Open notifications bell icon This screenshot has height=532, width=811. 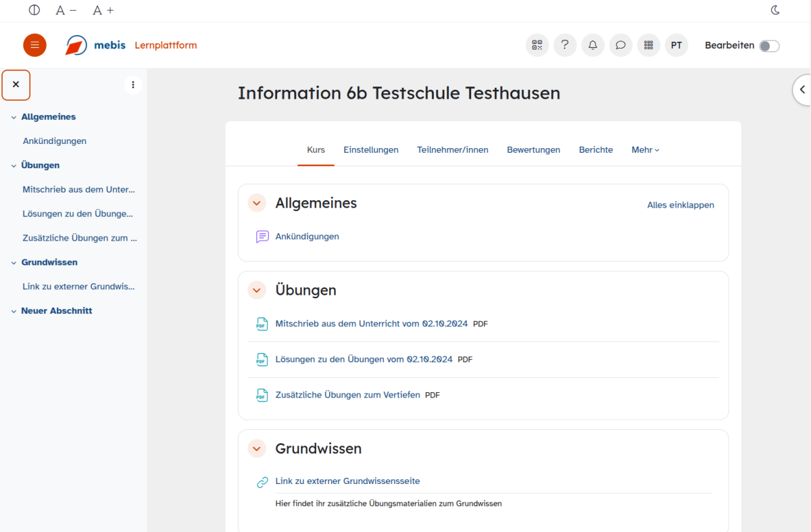pyautogui.click(x=593, y=45)
